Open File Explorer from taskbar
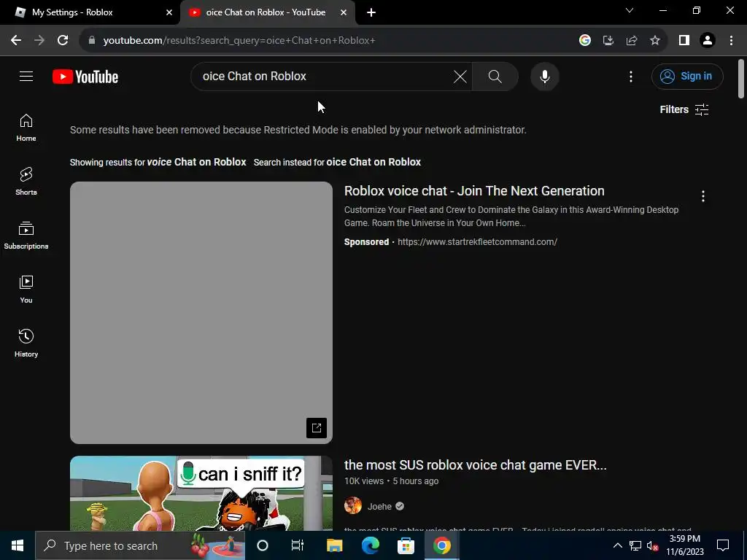747x560 pixels. pyautogui.click(x=334, y=545)
